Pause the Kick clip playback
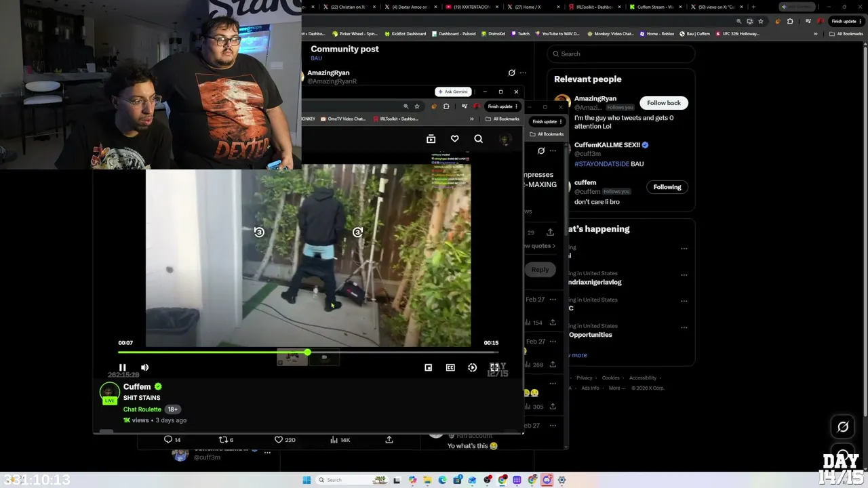This screenshot has width=868, height=488. point(122,367)
